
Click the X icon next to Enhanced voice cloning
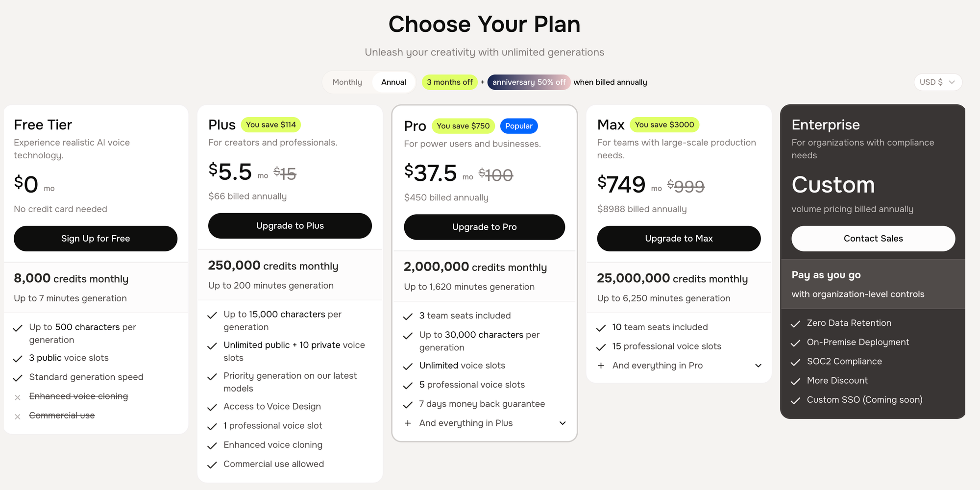(x=18, y=397)
